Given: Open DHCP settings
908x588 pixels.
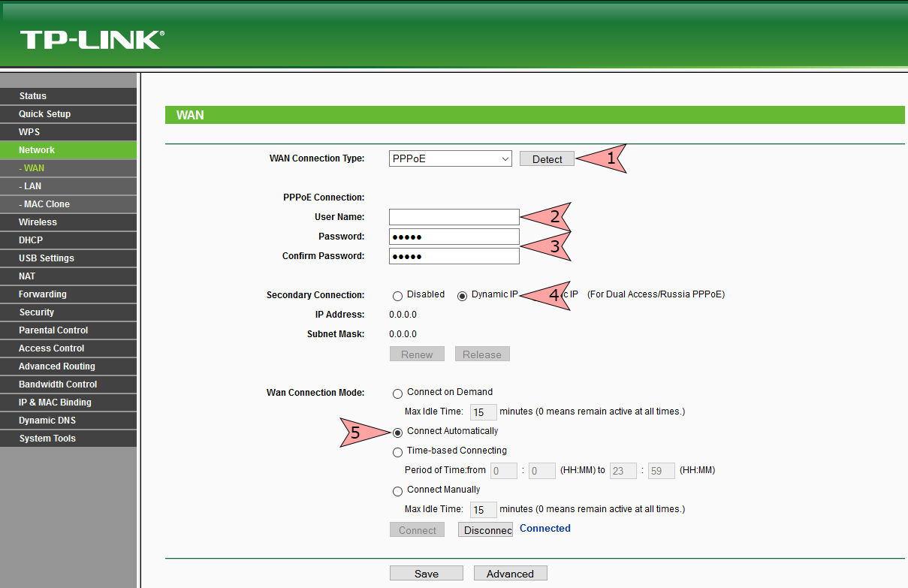Looking at the screenshot, I should [29, 240].
